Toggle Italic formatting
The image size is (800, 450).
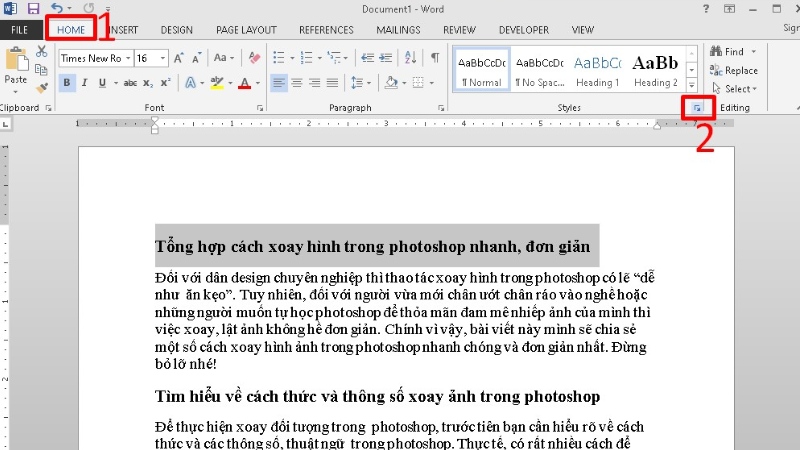[85, 83]
